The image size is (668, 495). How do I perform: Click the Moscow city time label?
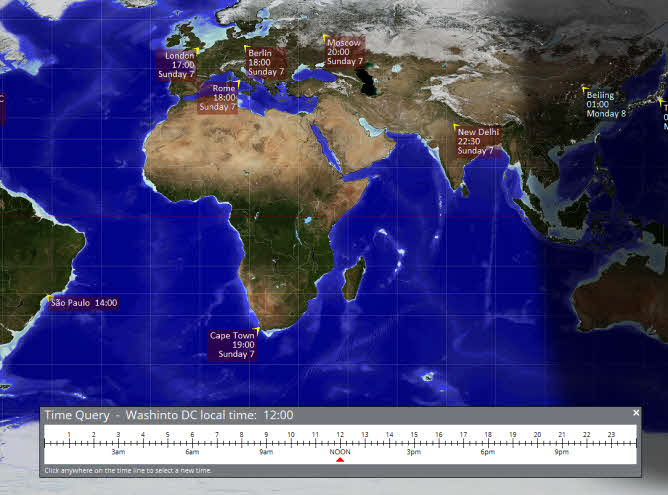[345, 52]
